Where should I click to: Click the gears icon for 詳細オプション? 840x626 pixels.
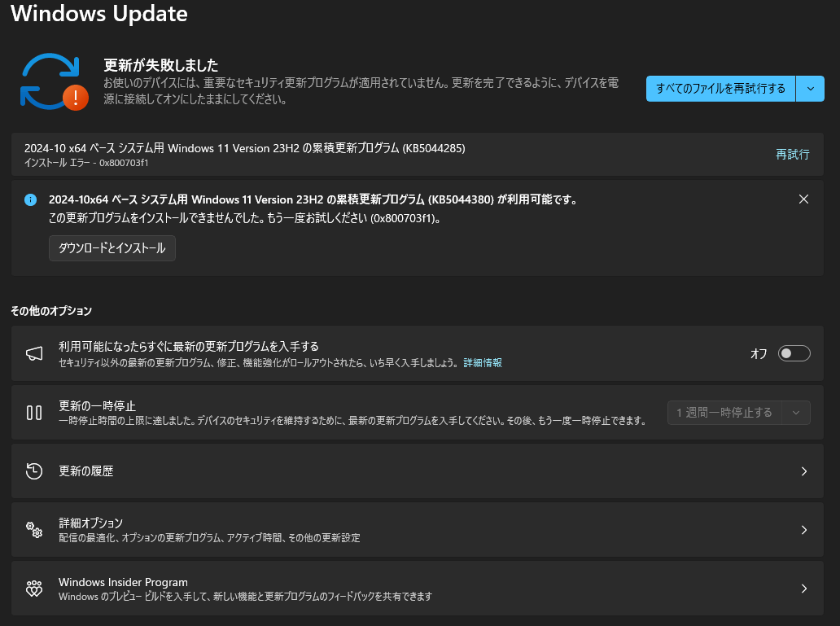click(34, 529)
